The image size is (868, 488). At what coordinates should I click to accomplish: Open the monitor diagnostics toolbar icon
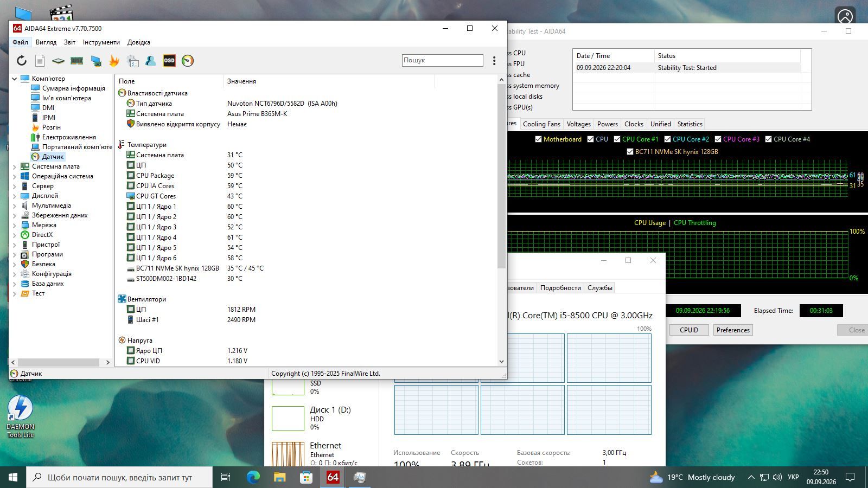click(96, 61)
